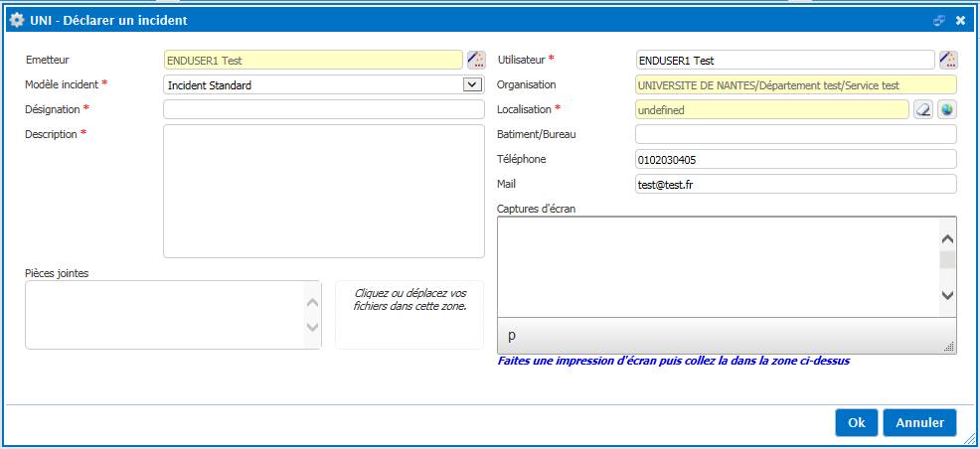Click the Emetteur lookup icon
This screenshot has height=449, width=980.
coord(475,60)
